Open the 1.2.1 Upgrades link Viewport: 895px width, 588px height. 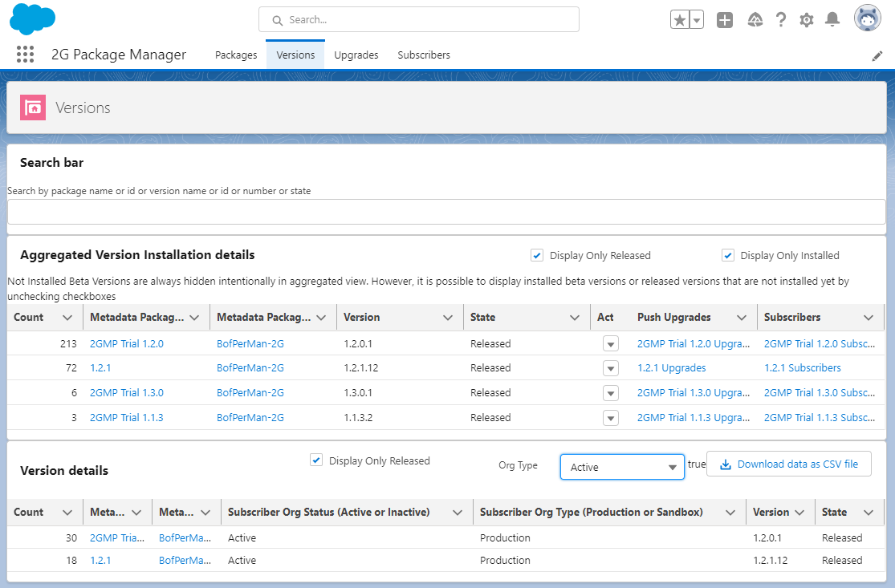point(672,368)
